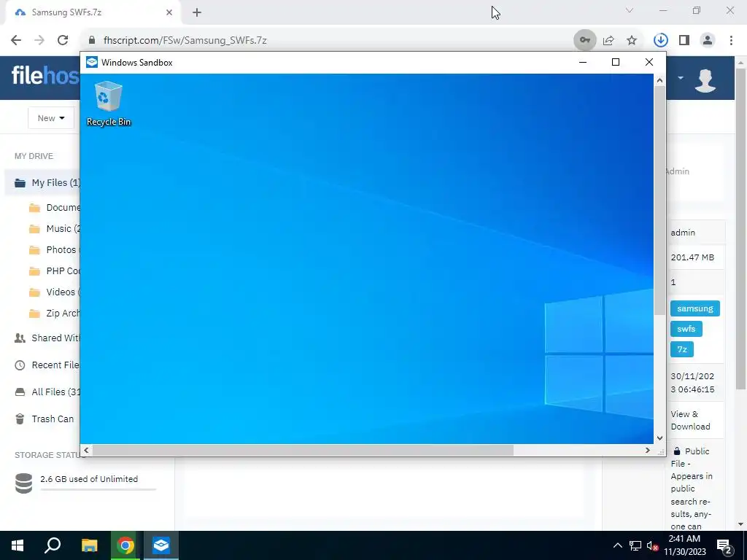Click the storage database icon
This screenshot has height=560, width=747.
[x=23, y=483]
